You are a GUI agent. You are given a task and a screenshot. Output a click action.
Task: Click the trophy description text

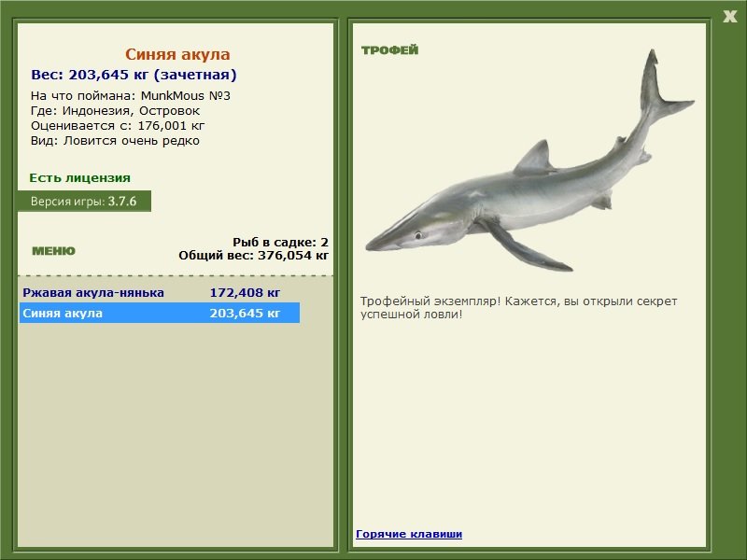(519, 308)
